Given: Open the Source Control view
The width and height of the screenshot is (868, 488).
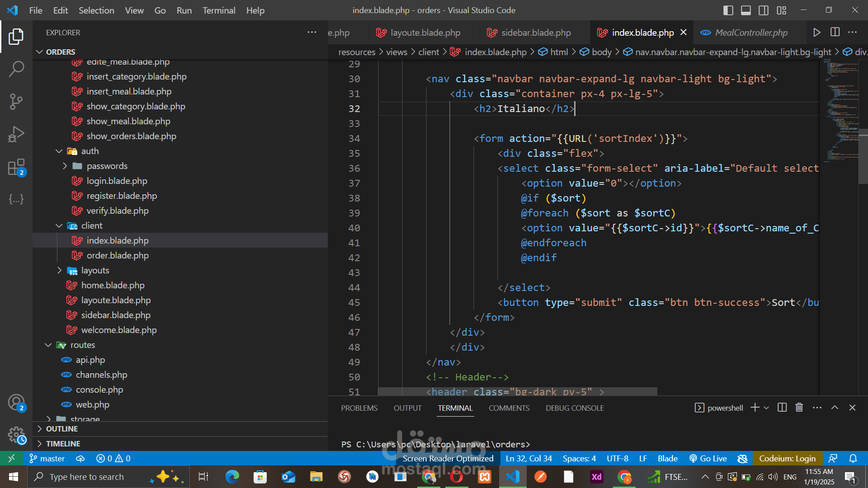Looking at the screenshot, I should pyautogui.click(x=16, y=102).
